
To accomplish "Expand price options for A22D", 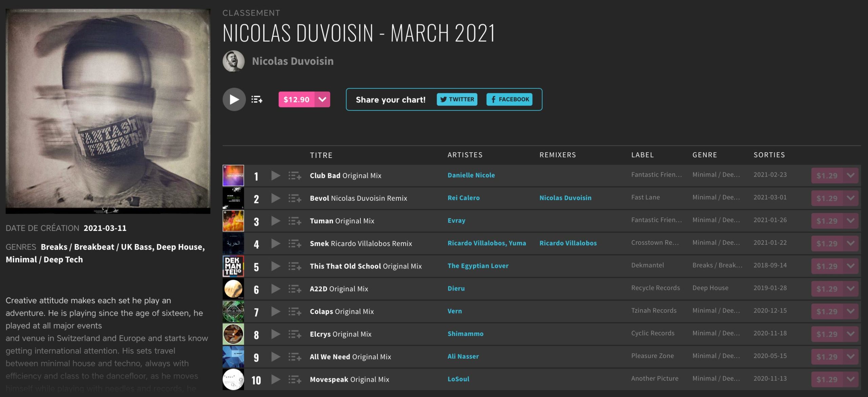I will coord(850,289).
